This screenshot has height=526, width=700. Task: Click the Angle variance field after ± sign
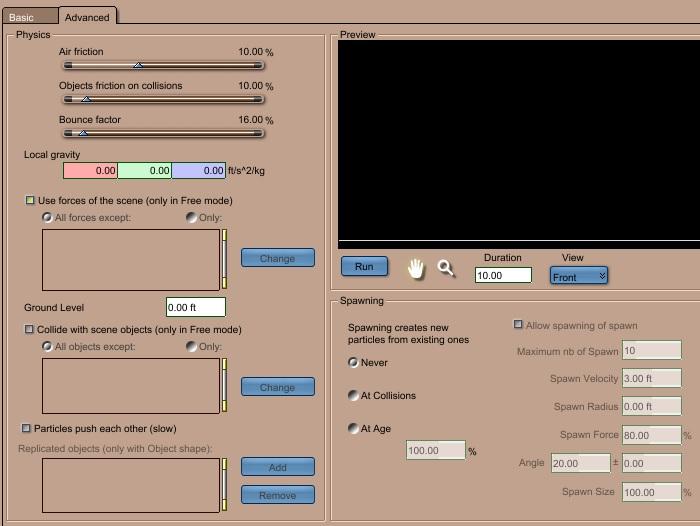[652, 463]
